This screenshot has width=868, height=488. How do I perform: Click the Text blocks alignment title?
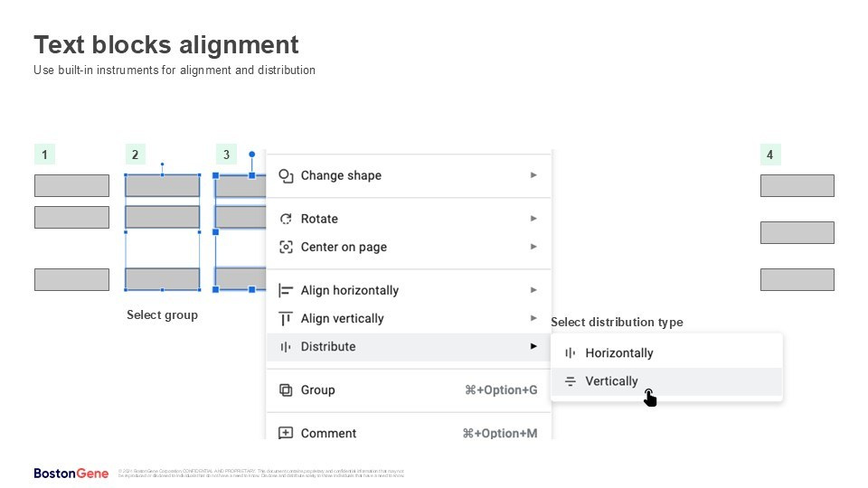point(166,45)
